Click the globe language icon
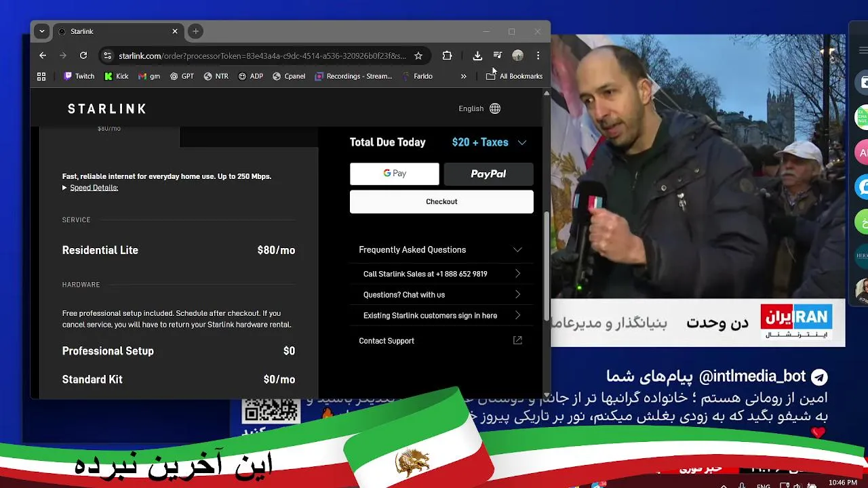 495,108
